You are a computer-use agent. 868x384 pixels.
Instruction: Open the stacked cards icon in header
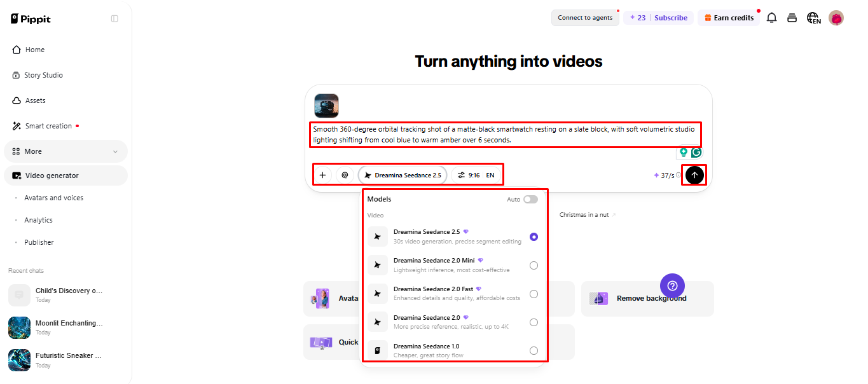point(792,18)
